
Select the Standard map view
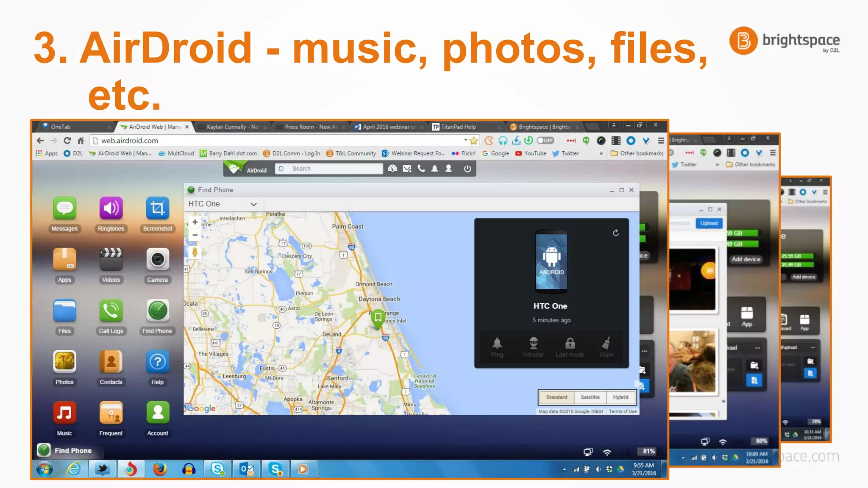point(556,397)
